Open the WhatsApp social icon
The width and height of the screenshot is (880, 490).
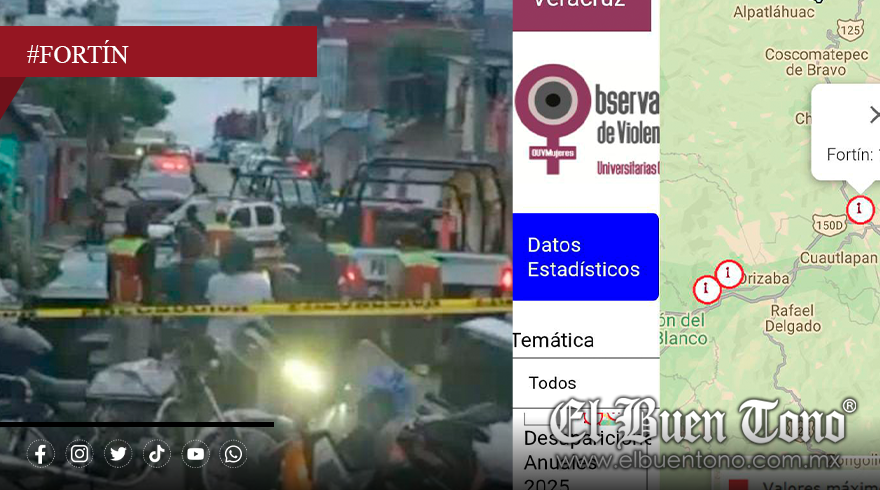[x=233, y=454]
